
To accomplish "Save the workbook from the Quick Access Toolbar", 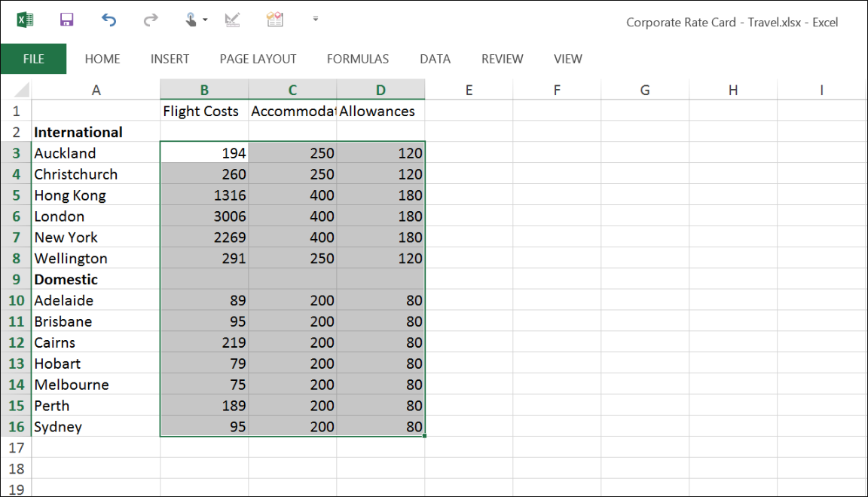I will [x=66, y=19].
